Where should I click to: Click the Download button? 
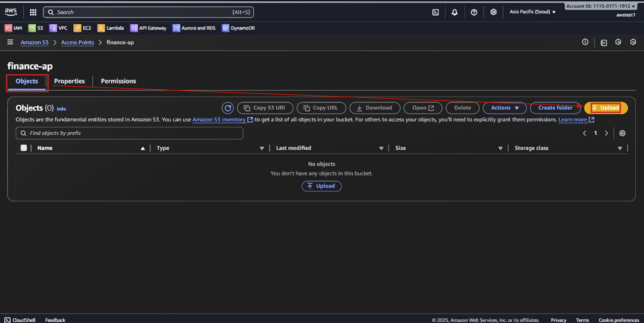[375, 108]
